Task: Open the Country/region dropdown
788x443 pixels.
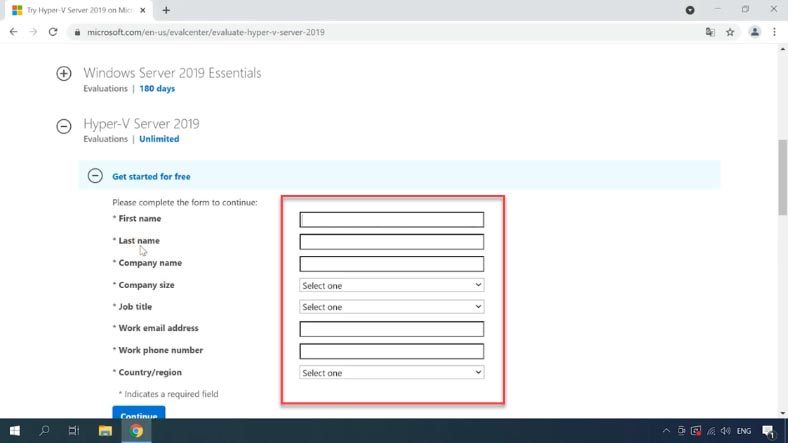Action: (391, 373)
